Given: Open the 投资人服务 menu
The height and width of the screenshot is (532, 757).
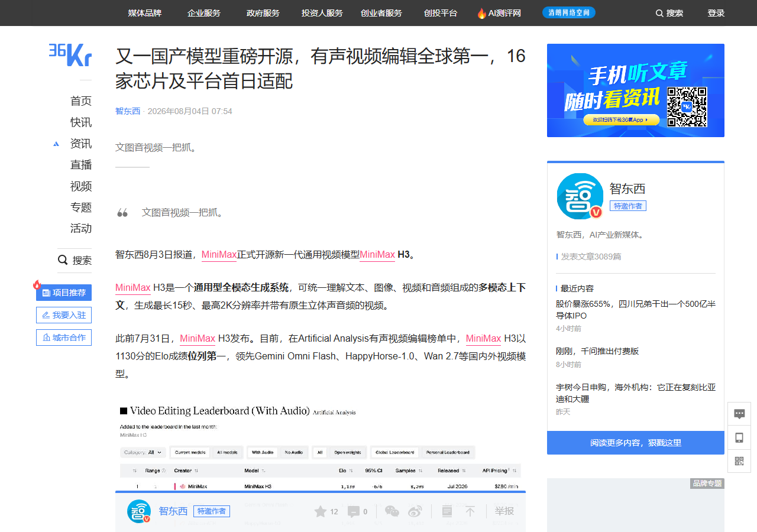Looking at the screenshot, I should [x=322, y=13].
